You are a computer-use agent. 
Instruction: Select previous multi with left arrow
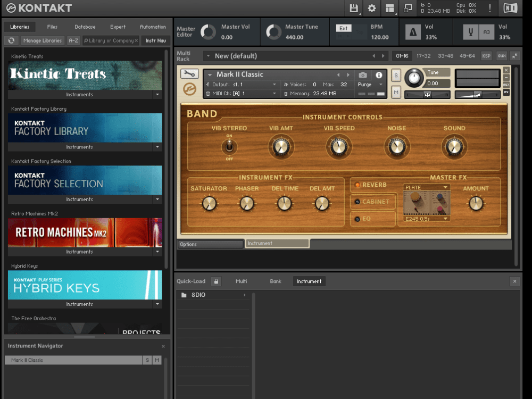pos(373,56)
